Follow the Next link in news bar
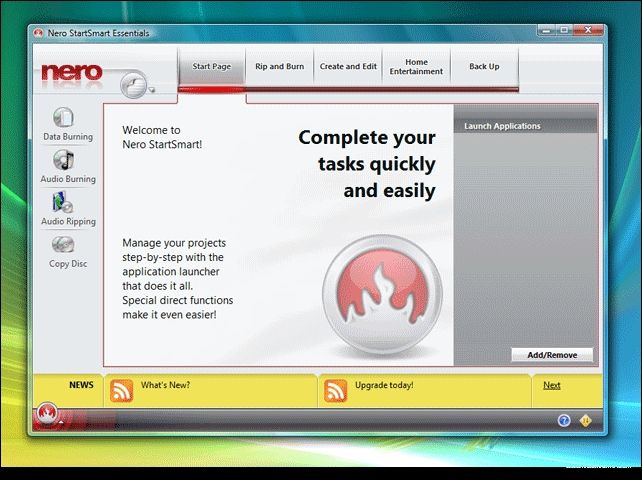The width and height of the screenshot is (642, 480). [552, 385]
